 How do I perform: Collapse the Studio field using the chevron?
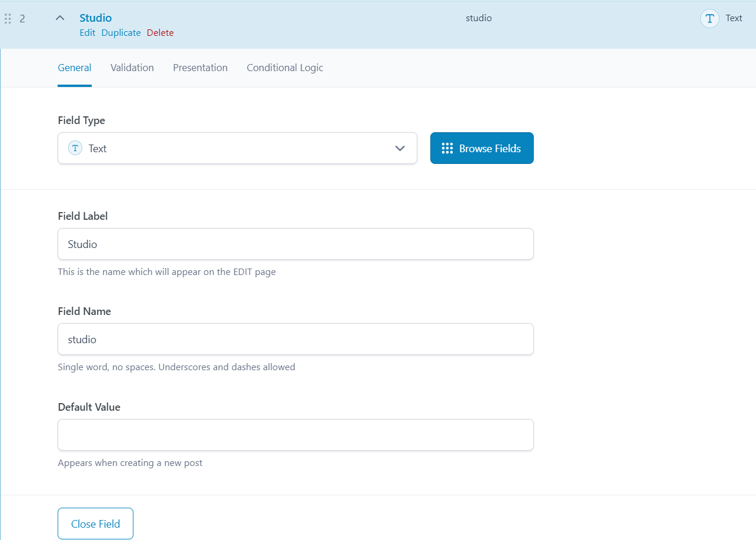point(59,18)
